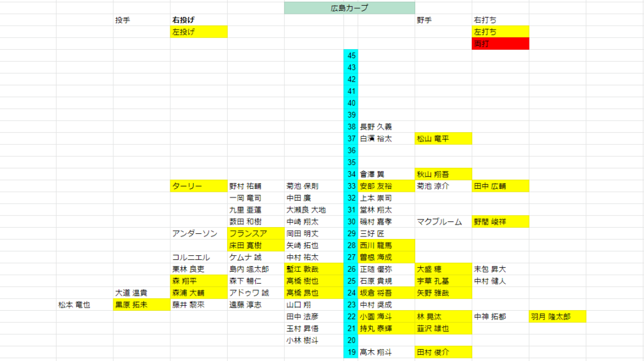The width and height of the screenshot is (644, 361).
Task: Select the 大盛 穂 cell
Action: click(x=443, y=269)
